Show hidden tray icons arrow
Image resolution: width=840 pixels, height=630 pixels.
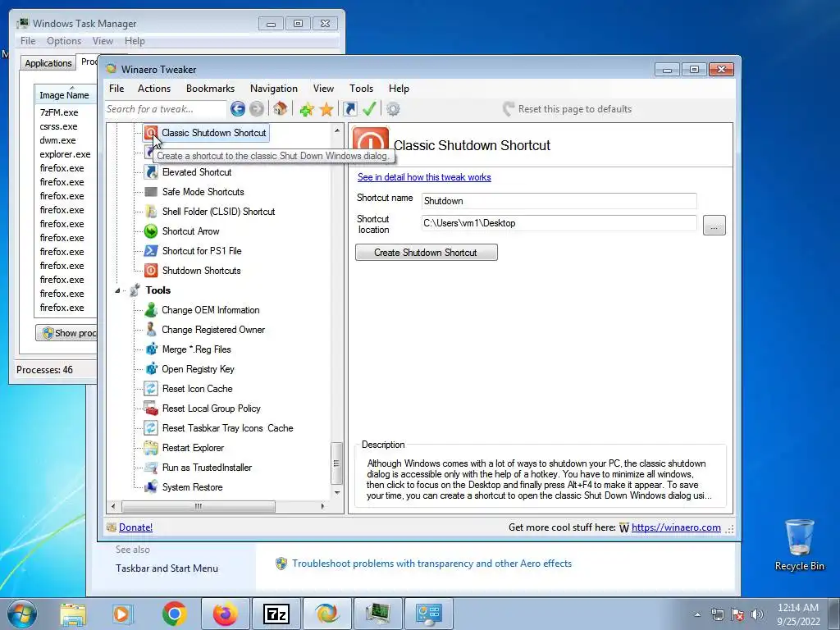click(697, 614)
